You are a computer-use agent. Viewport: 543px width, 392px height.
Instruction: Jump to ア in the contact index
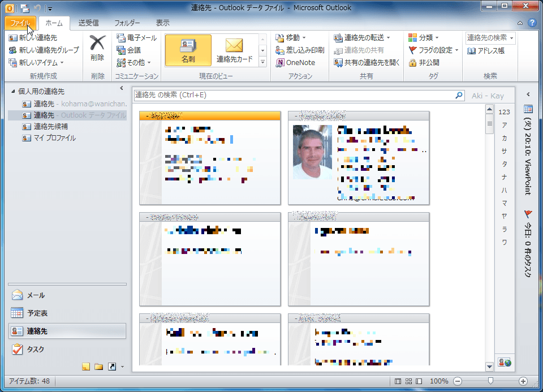click(x=504, y=125)
